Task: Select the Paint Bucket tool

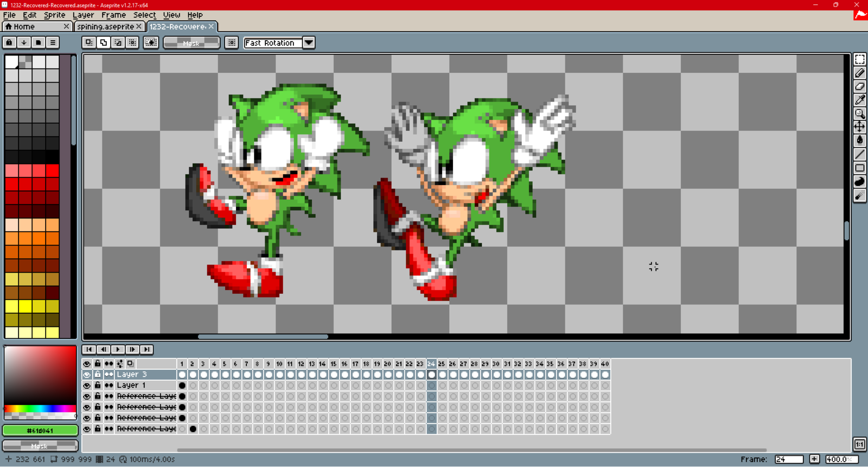Action: pyautogui.click(x=860, y=141)
